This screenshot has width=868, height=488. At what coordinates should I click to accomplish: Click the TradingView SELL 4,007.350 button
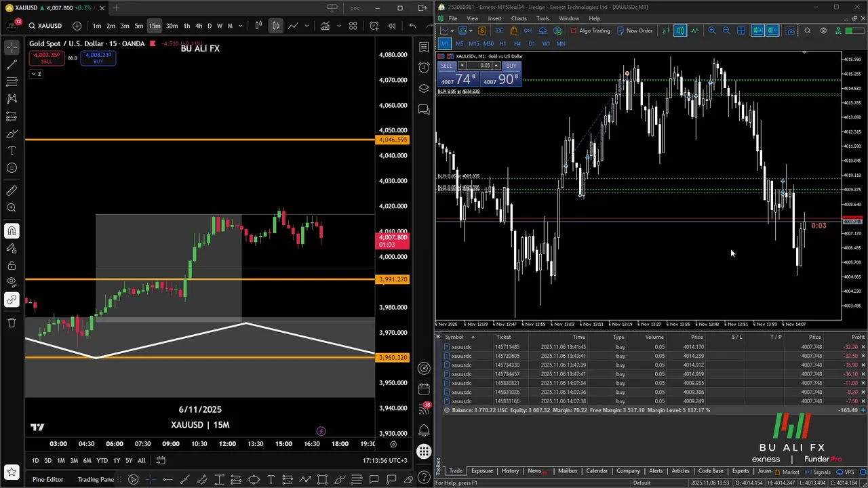click(x=46, y=58)
